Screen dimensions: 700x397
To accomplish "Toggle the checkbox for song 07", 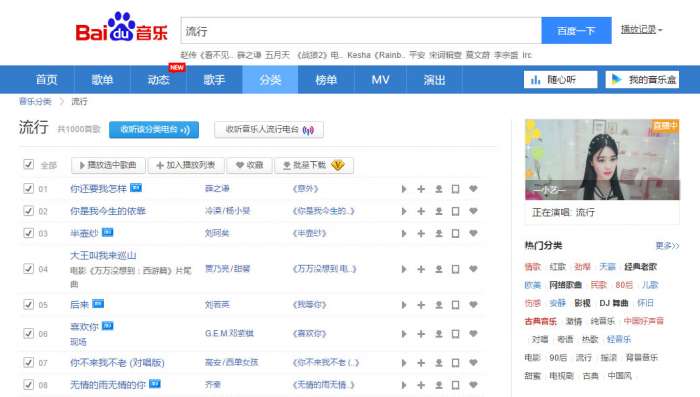I will [x=29, y=362].
